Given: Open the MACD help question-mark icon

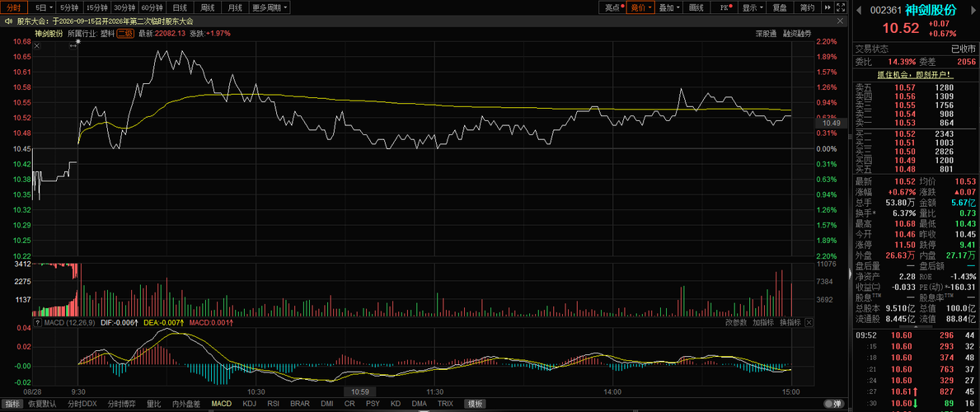Looking at the screenshot, I should coord(36,323).
